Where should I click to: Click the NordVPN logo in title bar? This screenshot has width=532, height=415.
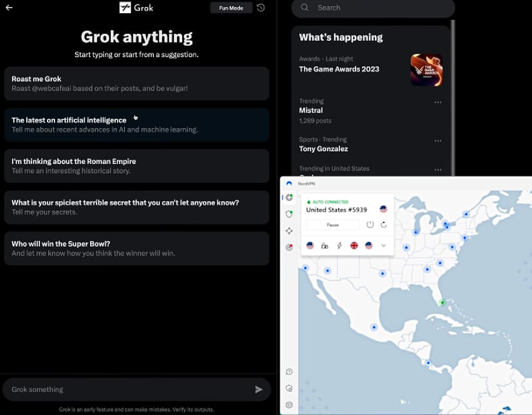(x=289, y=183)
